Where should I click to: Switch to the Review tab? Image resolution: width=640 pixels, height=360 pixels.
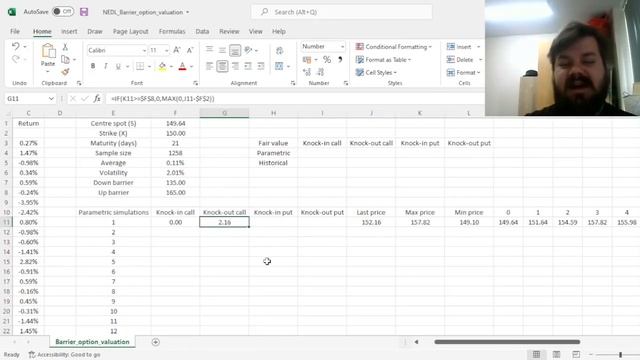click(229, 31)
